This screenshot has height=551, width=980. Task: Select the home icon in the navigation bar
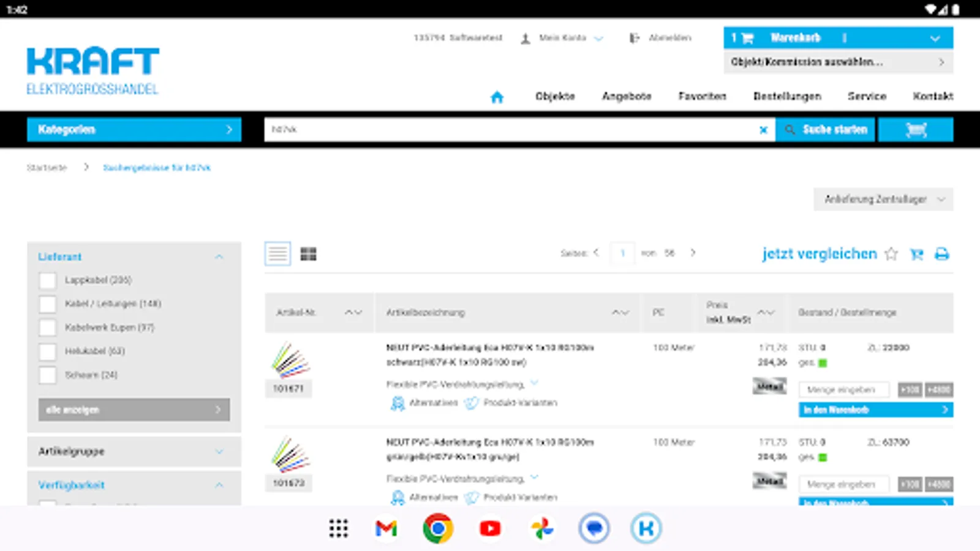tap(497, 96)
